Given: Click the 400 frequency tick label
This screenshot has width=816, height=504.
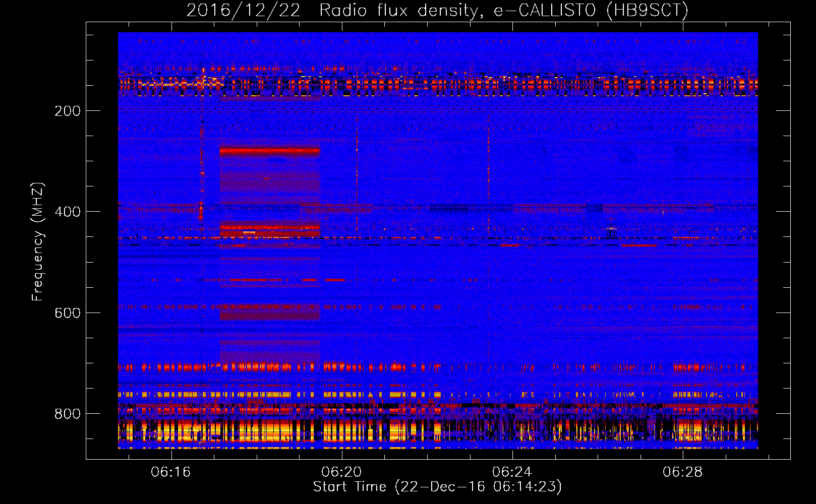Looking at the screenshot, I should [x=68, y=212].
